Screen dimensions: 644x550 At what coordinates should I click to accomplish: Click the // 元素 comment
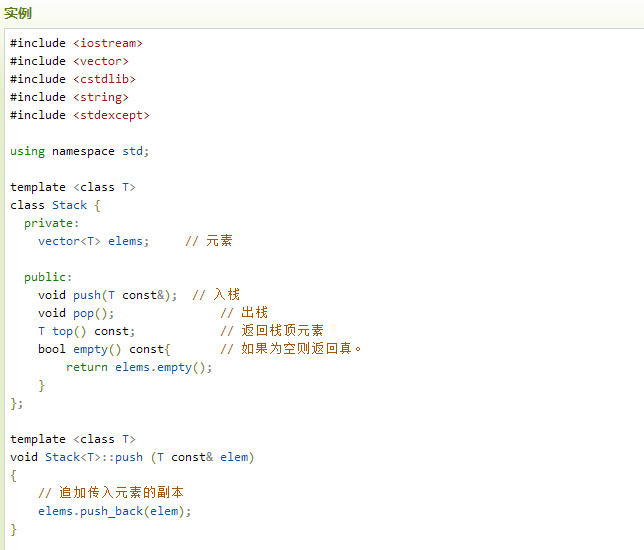[209, 241]
